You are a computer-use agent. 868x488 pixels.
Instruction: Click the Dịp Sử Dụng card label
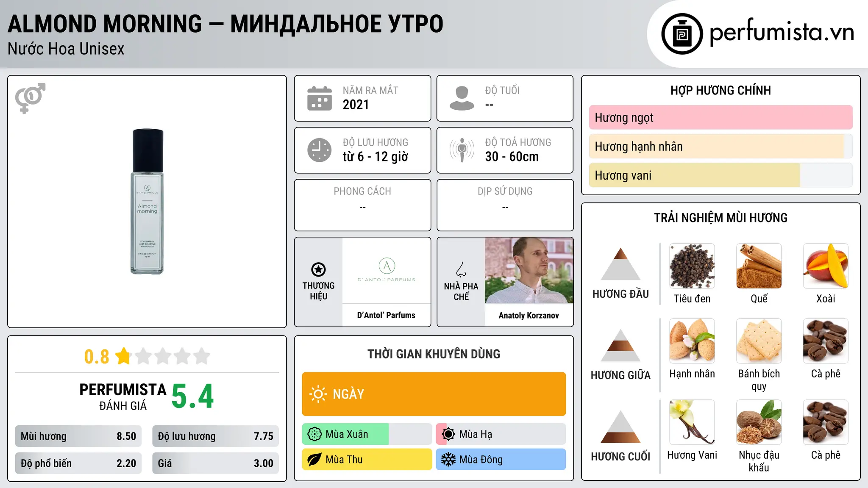505,191
